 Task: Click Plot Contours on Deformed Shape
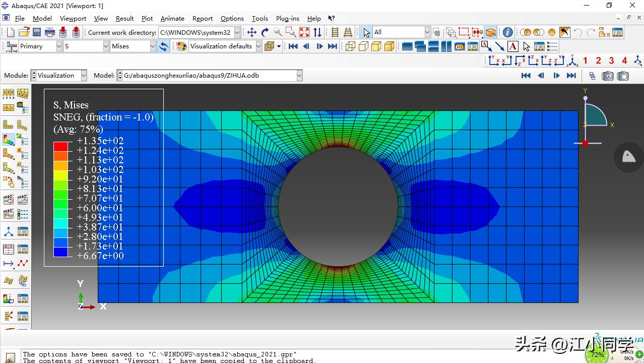point(9,139)
